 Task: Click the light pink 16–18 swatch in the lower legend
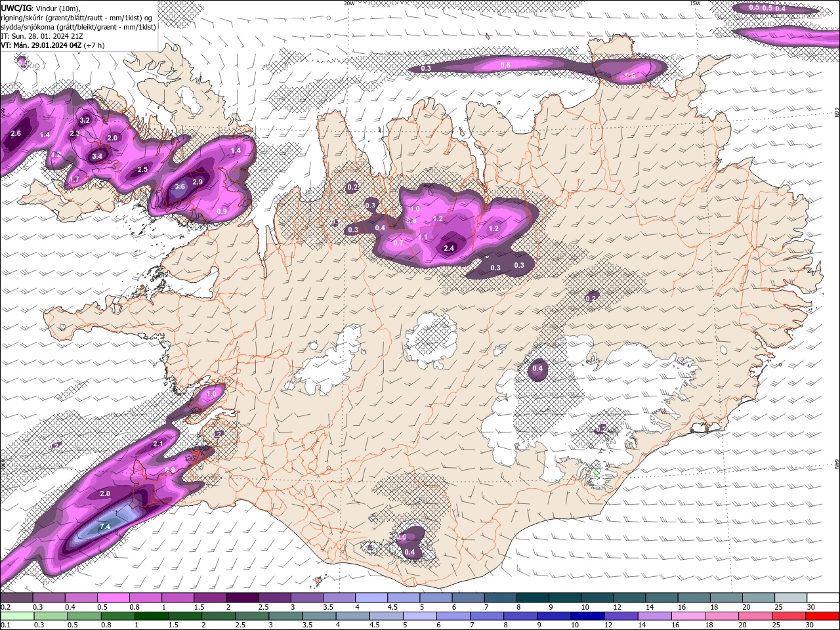click(x=689, y=616)
